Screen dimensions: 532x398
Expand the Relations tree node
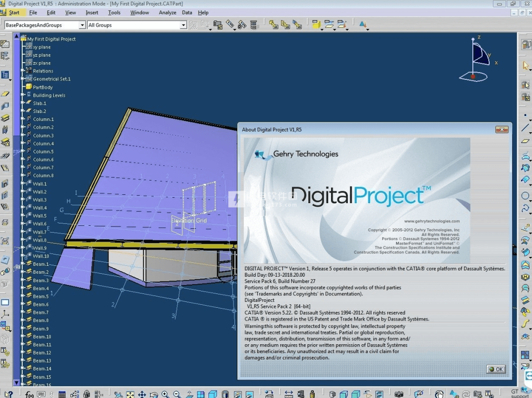(22, 71)
